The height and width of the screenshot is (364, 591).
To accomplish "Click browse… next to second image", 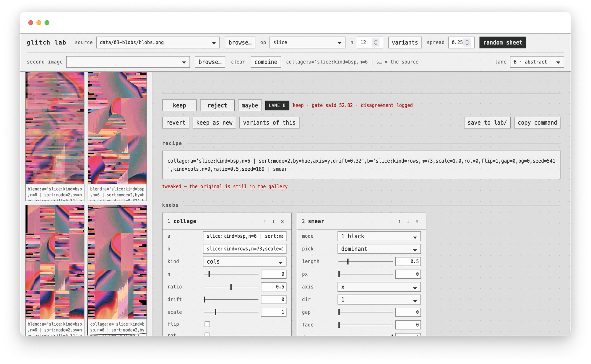I will pos(210,62).
